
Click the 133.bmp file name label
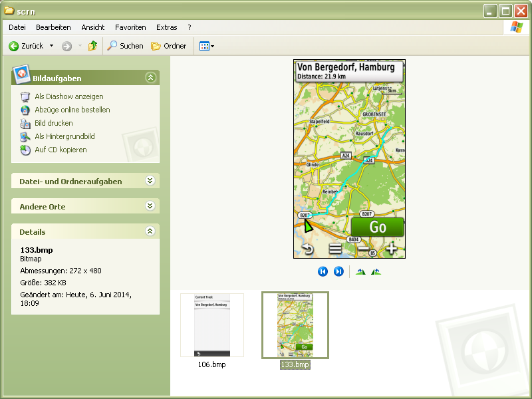click(x=295, y=364)
